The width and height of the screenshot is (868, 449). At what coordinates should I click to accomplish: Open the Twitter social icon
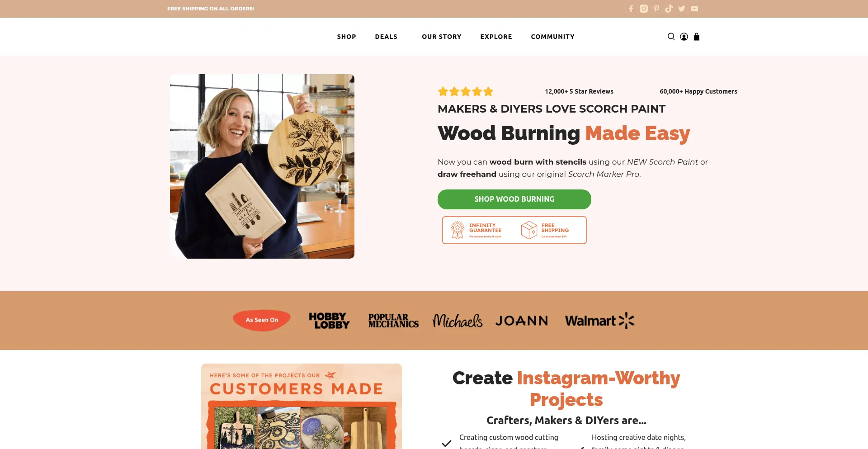682,9
